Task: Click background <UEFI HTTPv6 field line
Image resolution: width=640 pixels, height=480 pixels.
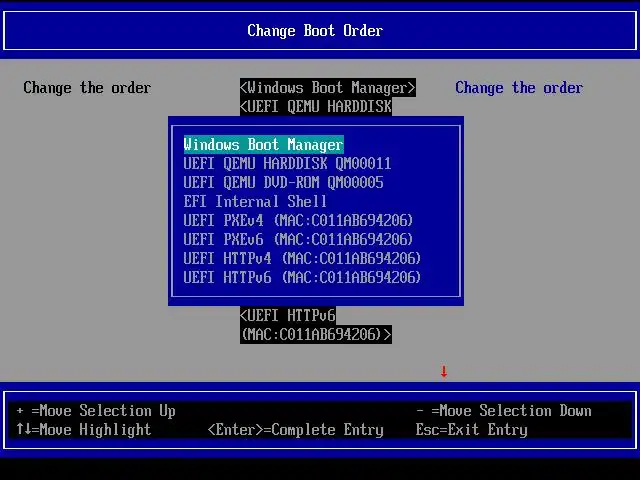Action: click(x=288, y=316)
